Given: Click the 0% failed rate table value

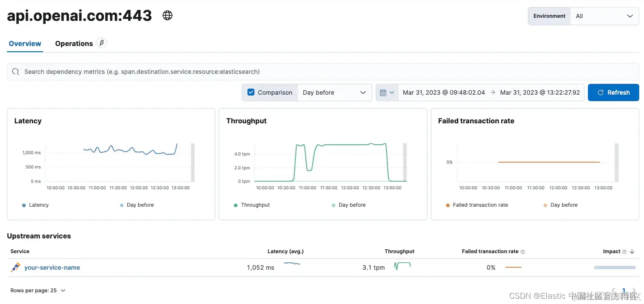Looking at the screenshot, I should tap(491, 268).
